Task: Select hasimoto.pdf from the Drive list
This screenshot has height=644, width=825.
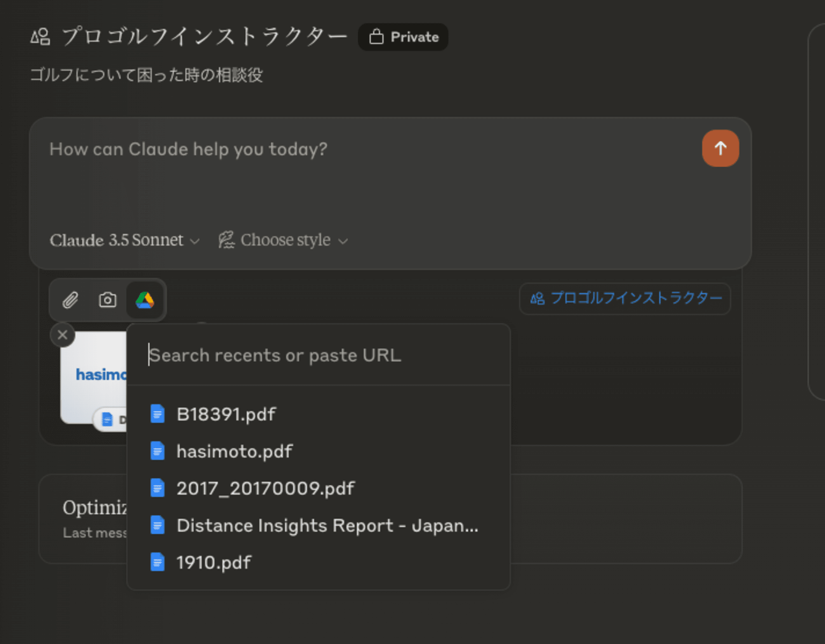Action: (x=318, y=451)
